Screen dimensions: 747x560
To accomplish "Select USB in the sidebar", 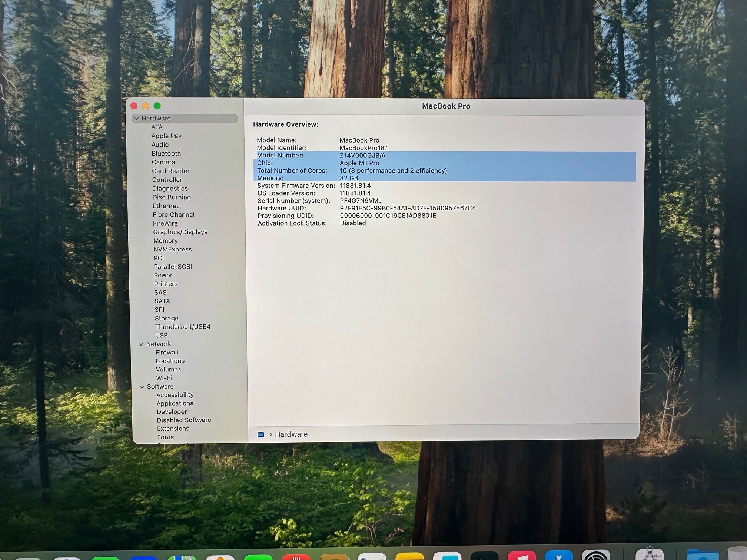I will point(162,336).
